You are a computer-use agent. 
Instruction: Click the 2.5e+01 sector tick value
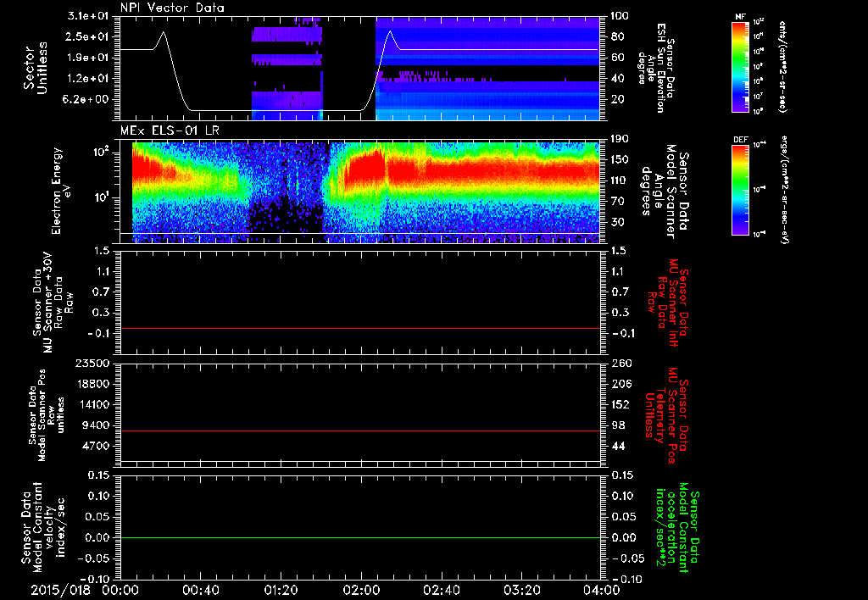[88, 36]
